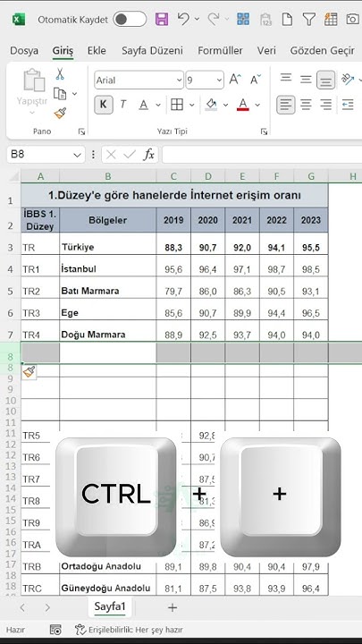This screenshot has width=362, height=644.
Task: Toggle Italic T button
Action: [x=122, y=105]
